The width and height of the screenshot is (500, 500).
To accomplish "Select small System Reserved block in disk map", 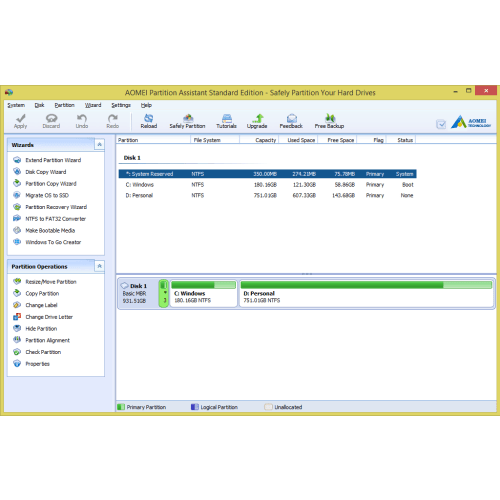I will tap(164, 293).
